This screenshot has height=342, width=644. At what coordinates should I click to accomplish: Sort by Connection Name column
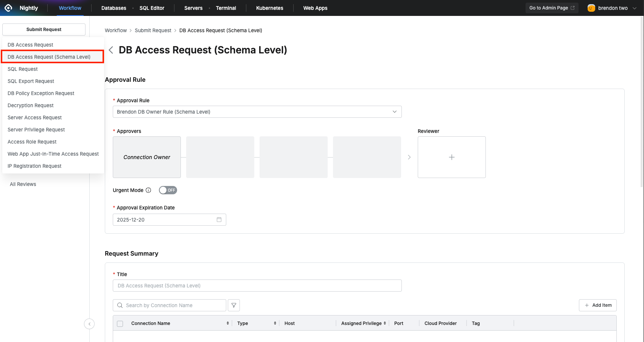click(x=227, y=323)
